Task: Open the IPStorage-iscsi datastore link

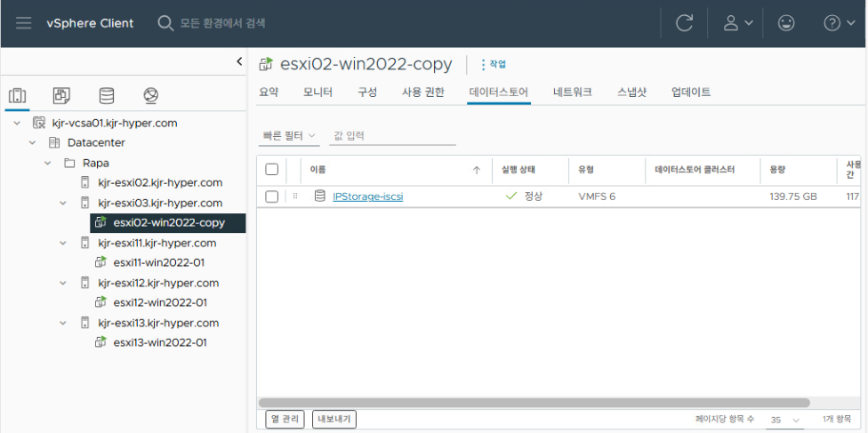Action: tap(367, 196)
